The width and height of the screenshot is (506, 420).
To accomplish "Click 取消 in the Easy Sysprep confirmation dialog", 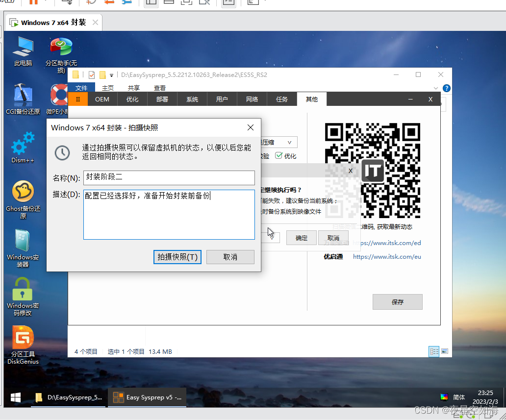I will click(333, 238).
